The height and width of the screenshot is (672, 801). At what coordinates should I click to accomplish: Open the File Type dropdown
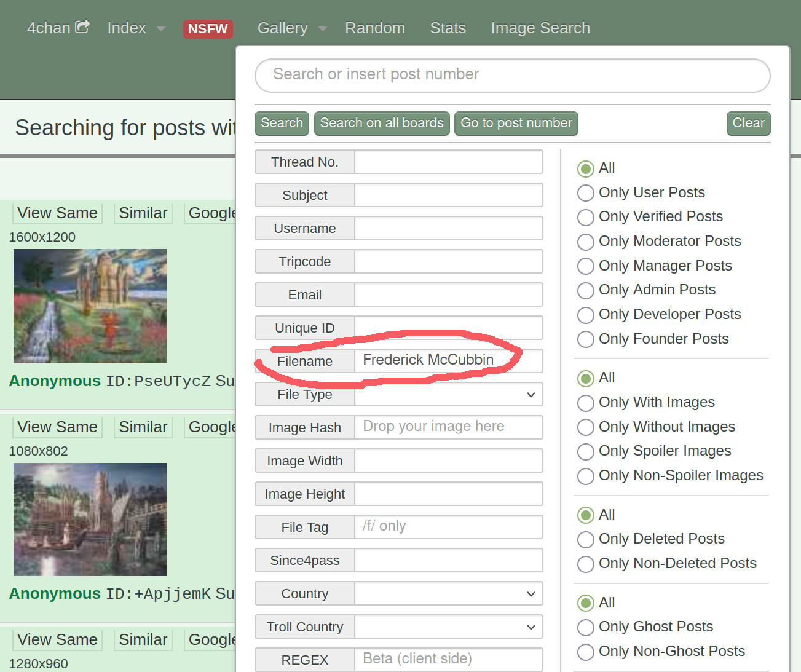click(x=449, y=395)
